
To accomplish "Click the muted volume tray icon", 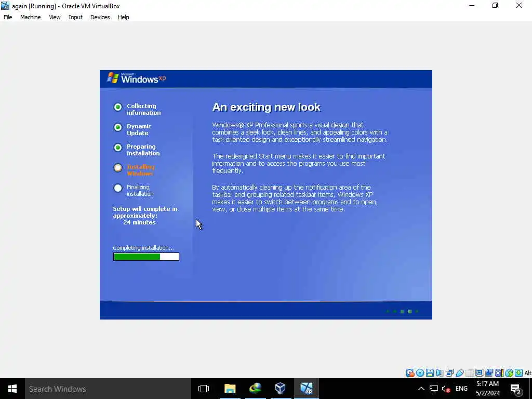I will 446,389.
